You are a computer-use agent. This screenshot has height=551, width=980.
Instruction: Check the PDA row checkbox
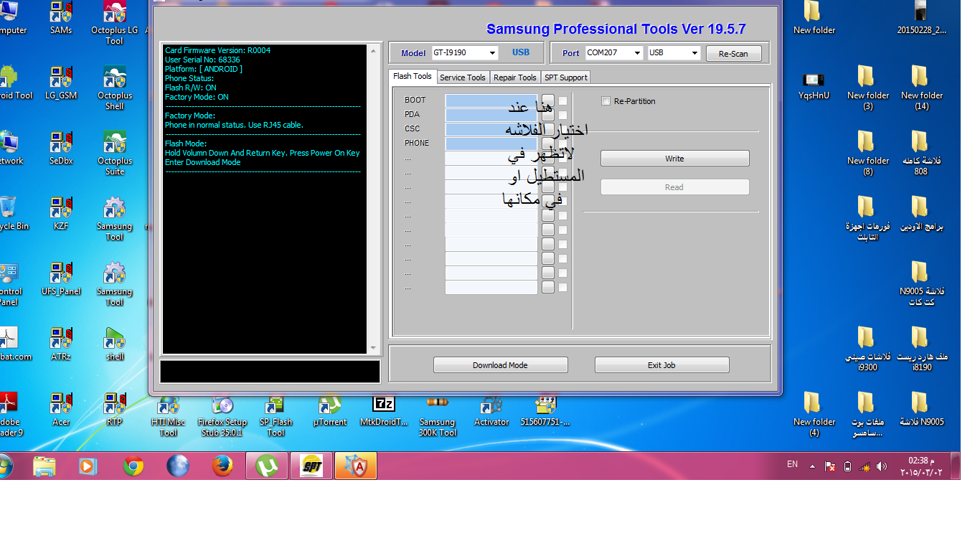click(x=562, y=115)
